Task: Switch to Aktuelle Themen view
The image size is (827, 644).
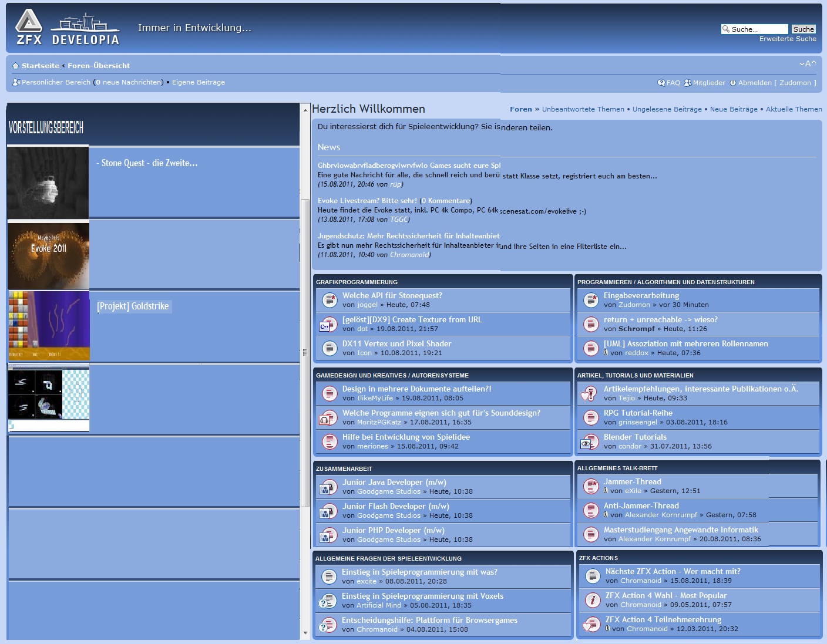Action: point(794,109)
